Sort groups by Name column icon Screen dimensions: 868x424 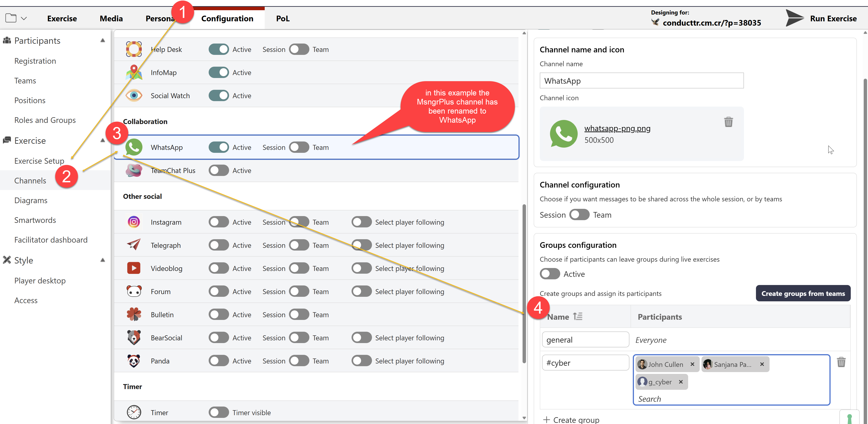[577, 317]
